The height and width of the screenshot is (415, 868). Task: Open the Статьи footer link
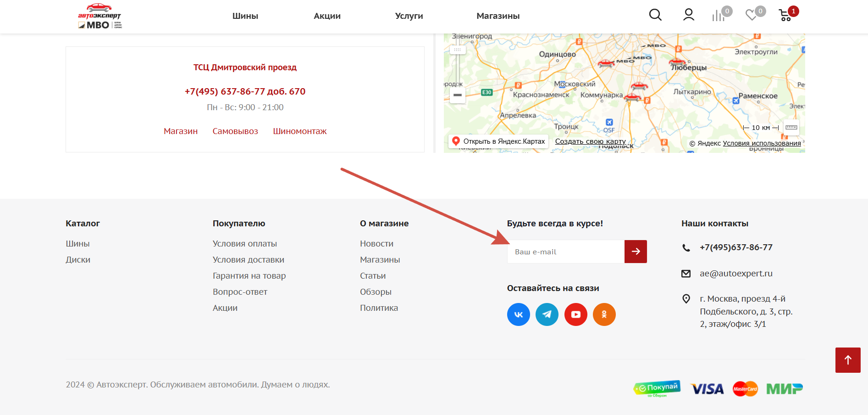373,276
